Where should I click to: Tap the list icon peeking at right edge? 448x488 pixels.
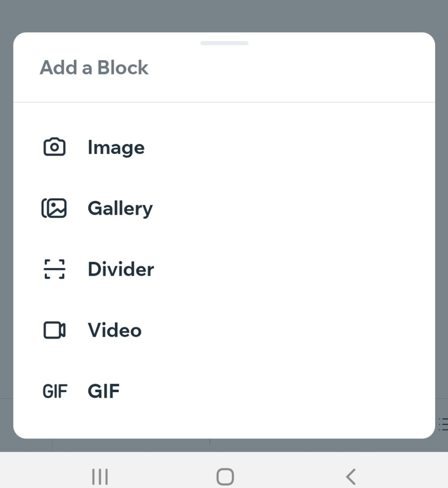443,424
